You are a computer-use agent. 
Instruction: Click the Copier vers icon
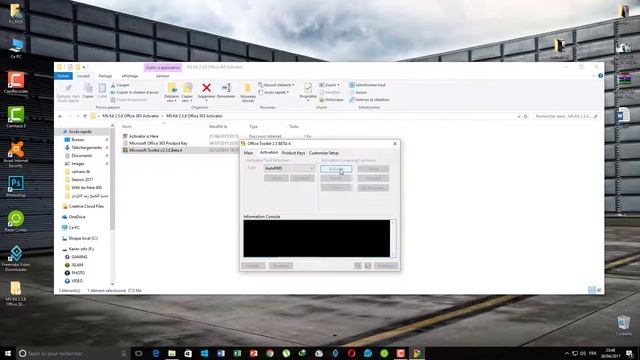pos(187,88)
